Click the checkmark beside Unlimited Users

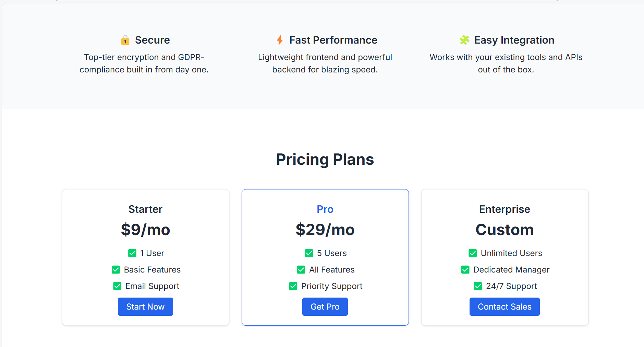pos(473,253)
